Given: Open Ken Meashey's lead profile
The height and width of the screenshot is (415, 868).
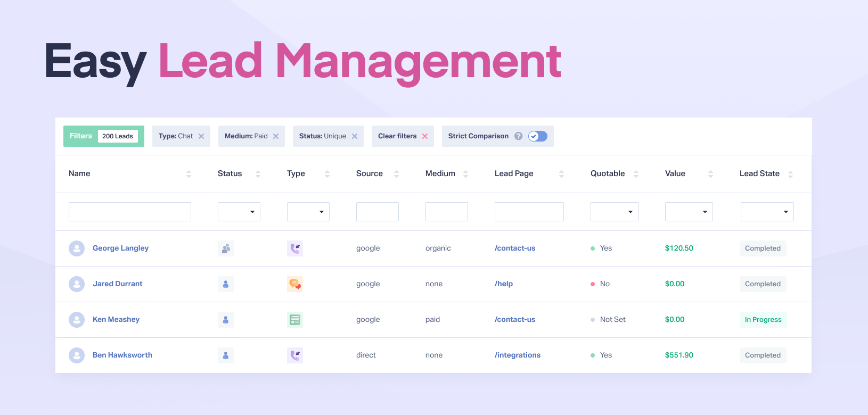Looking at the screenshot, I should (116, 319).
